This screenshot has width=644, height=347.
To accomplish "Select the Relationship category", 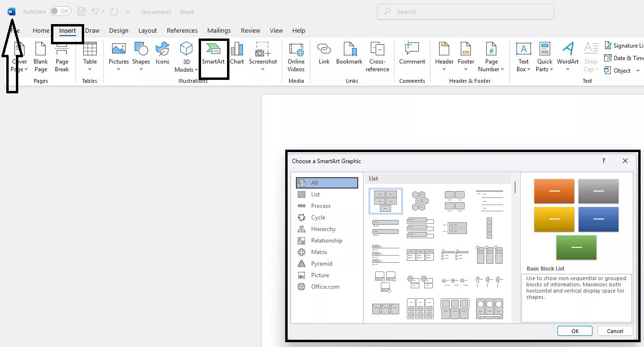I will 327,241.
